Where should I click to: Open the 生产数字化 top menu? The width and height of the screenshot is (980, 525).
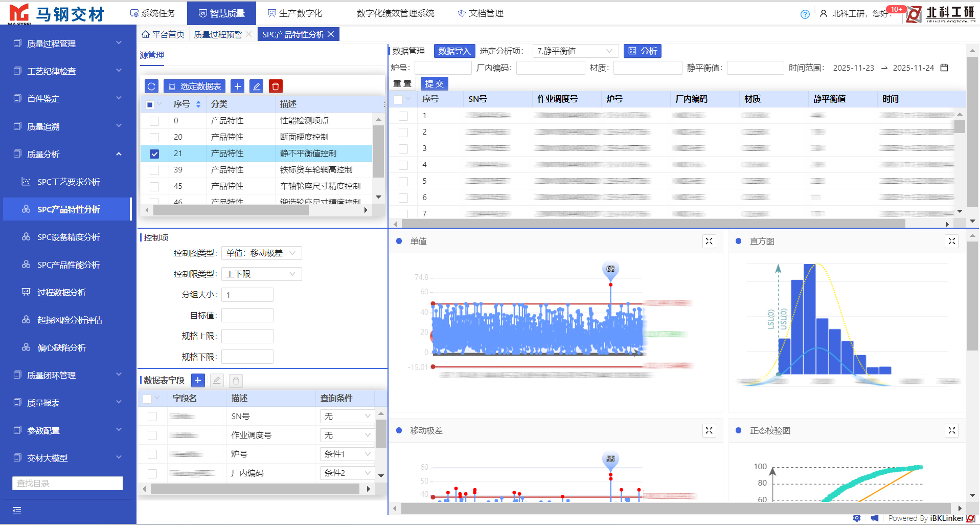coord(295,13)
